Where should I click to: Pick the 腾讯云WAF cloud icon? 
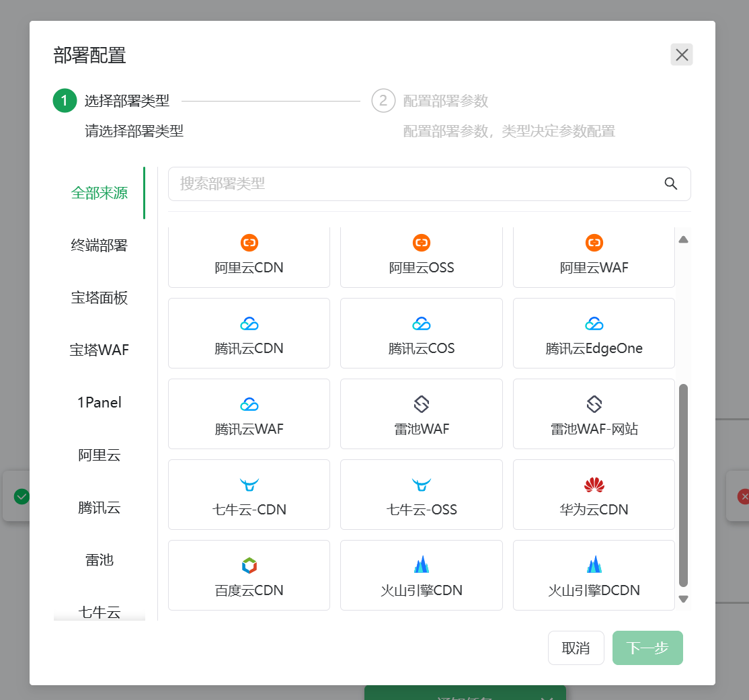pyautogui.click(x=249, y=405)
